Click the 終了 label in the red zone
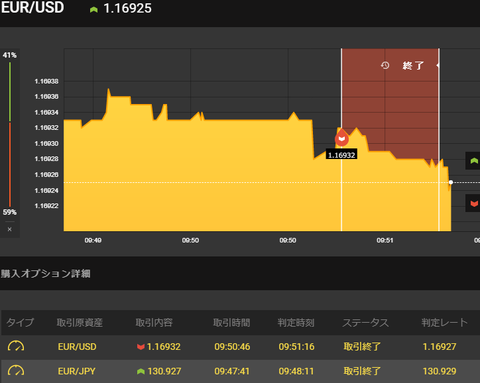 [413, 65]
